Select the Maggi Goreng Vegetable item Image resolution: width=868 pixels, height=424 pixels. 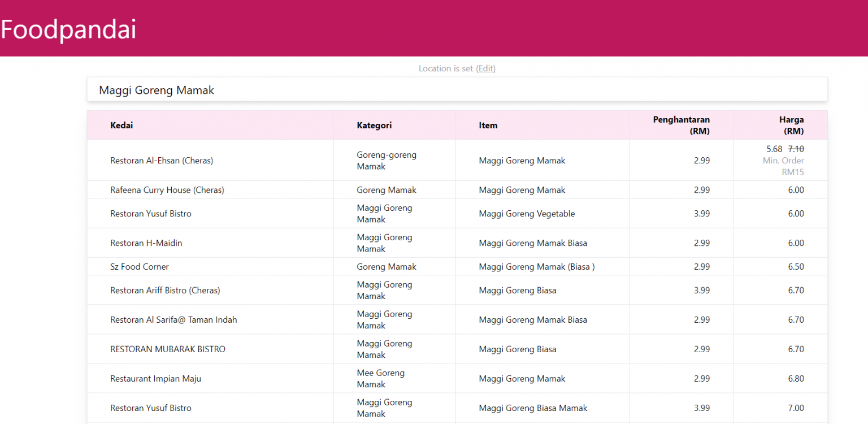point(527,213)
